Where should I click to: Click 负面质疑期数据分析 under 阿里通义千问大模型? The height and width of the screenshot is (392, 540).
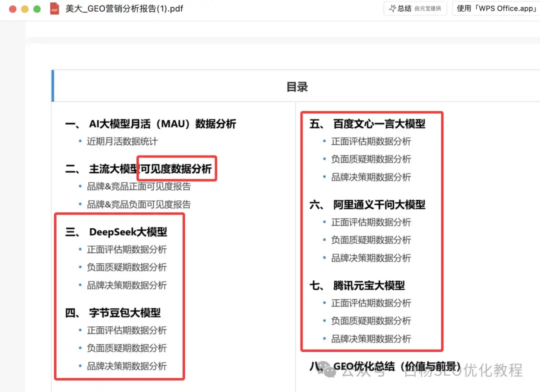(371, 239)
